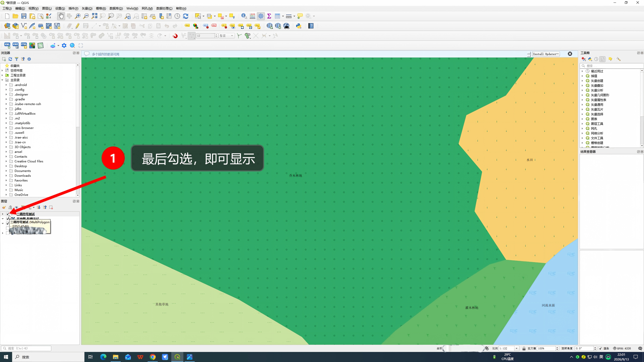
Task: Select the Zoom Out magnifier tool
Action: [86, 16]
